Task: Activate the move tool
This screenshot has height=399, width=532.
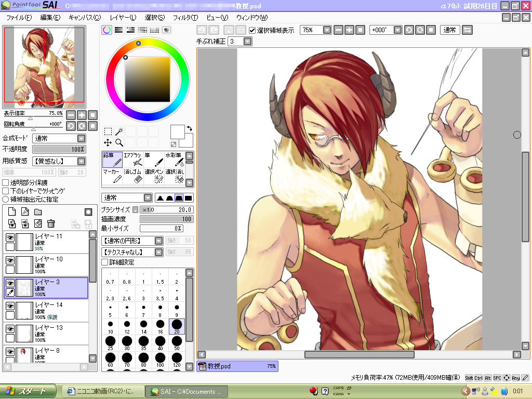Action: pyautogui.click(x=108, y=142)
